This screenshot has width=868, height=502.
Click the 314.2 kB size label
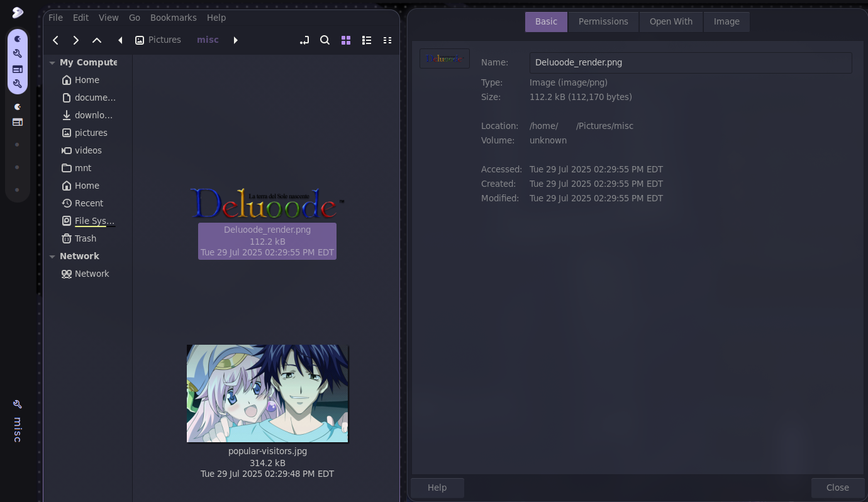point(267,463)
